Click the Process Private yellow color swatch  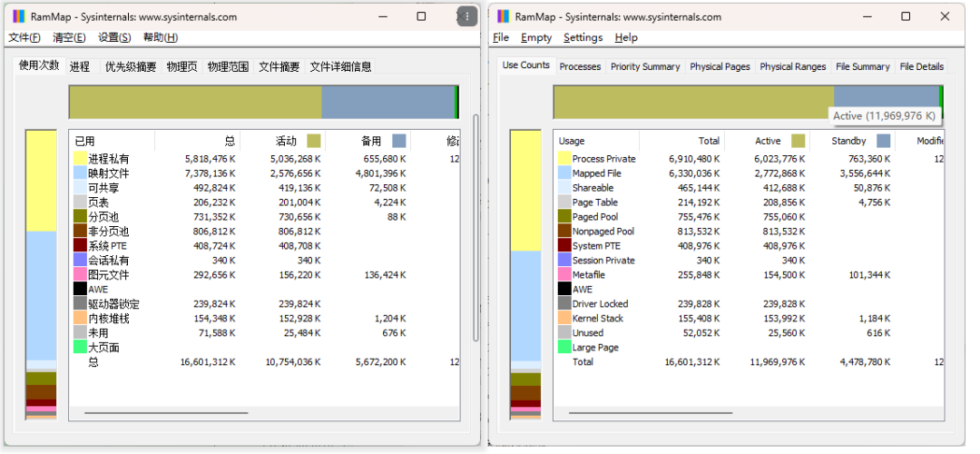coord(564,159)
